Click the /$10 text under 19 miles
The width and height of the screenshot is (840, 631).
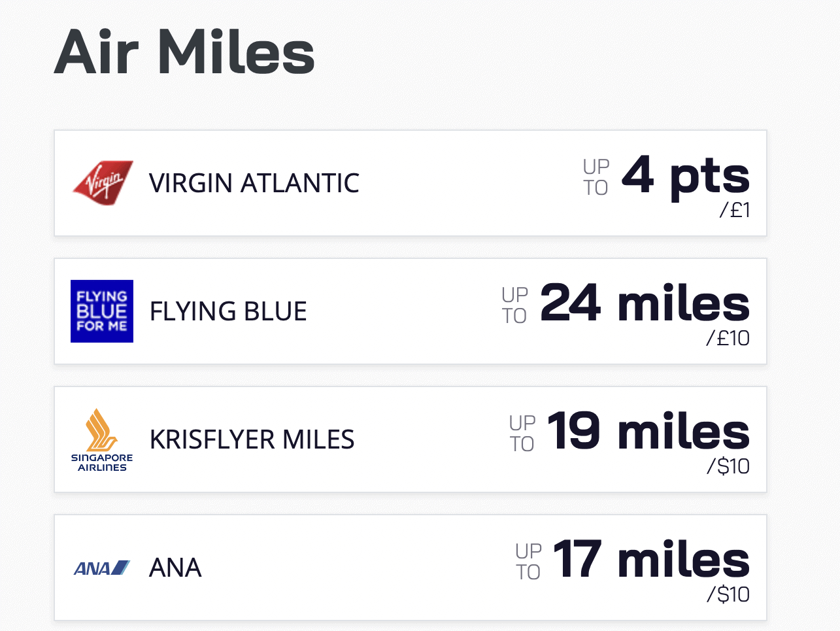[728, 466]
